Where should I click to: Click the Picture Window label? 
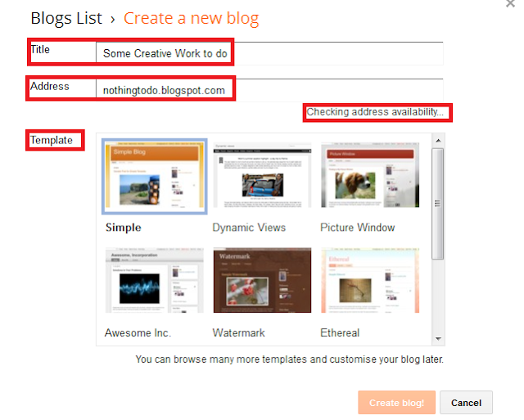pos(358,228)
